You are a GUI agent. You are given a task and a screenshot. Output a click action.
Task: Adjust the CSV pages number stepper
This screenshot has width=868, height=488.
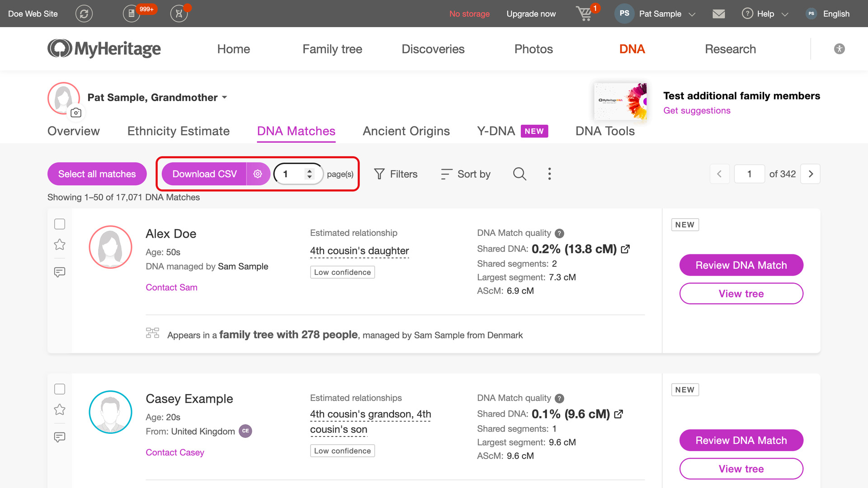coord(309,174)
